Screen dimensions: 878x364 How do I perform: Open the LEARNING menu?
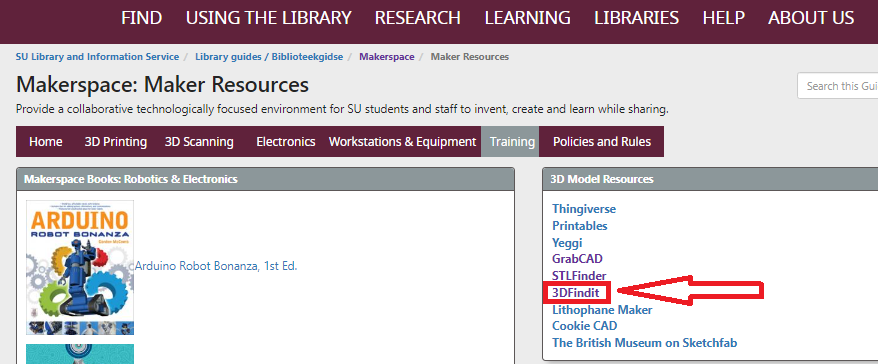[x=527, y=18]
